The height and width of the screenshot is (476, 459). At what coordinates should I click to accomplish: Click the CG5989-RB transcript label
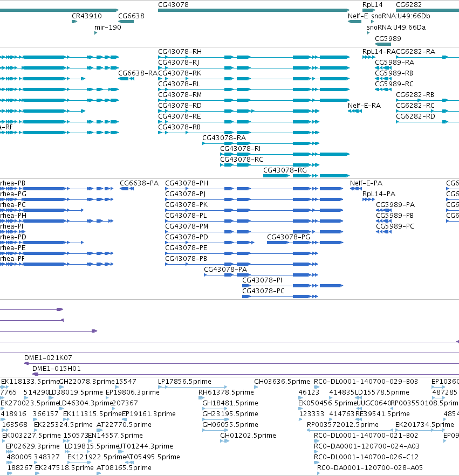click(x=394, y=73)
